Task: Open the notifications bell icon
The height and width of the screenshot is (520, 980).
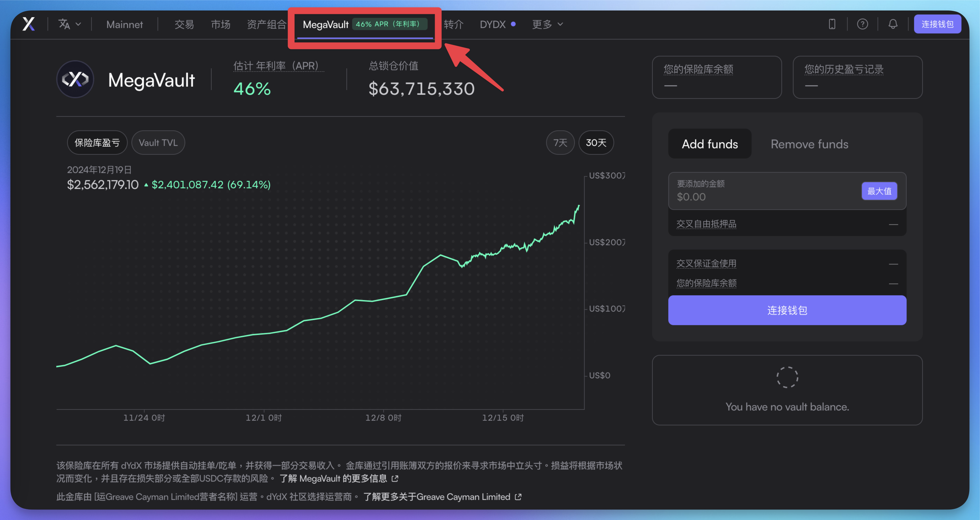Action: [893, 24]
